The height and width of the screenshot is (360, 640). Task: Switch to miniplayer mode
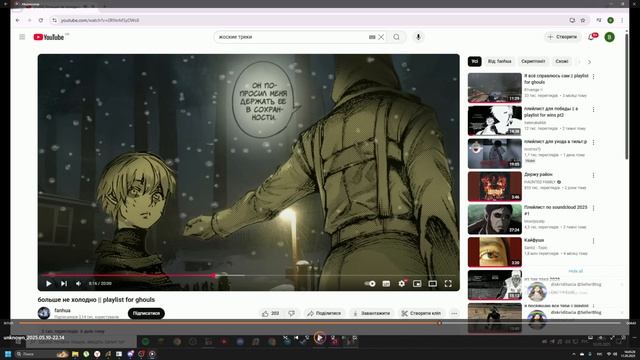[417, 283]
